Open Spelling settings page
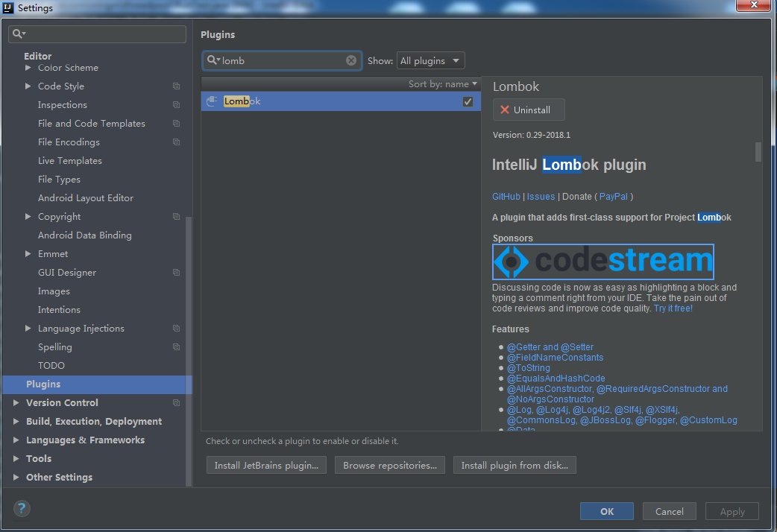Image resolution: width=777 pixels, height=532 pixels. (55, 347)
